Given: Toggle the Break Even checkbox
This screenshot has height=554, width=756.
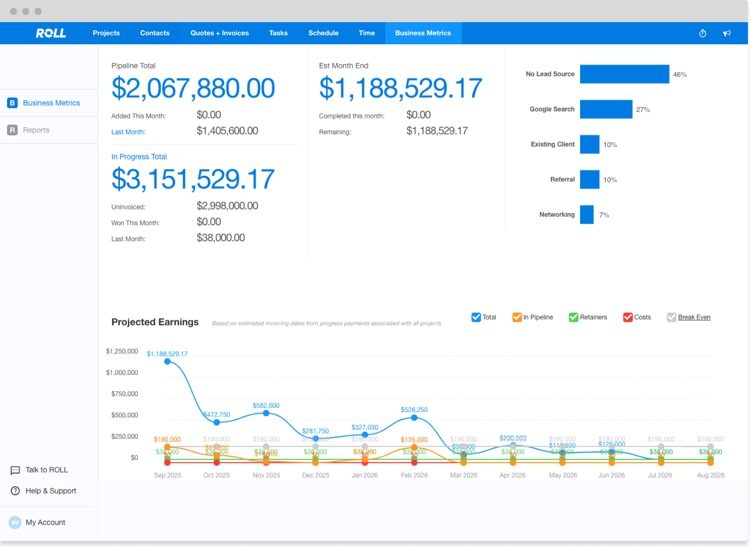Looking at the screenshot, I should (671, 317).
